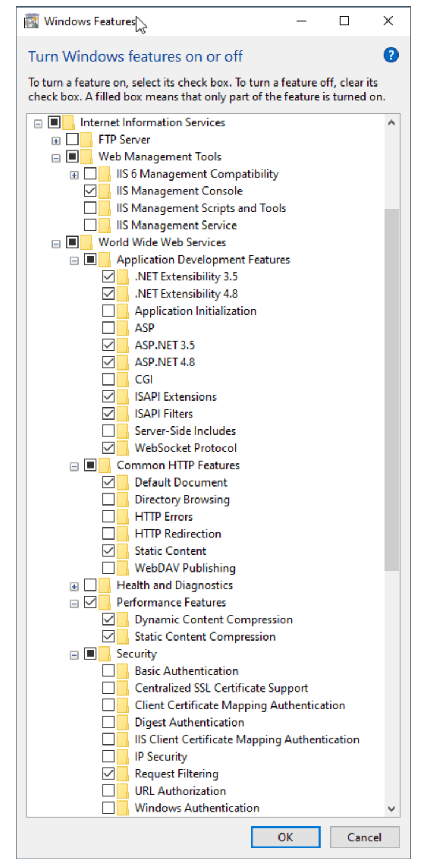
Task: Enable URL Authorization checkbox
Action: click(x=108, y=791)
